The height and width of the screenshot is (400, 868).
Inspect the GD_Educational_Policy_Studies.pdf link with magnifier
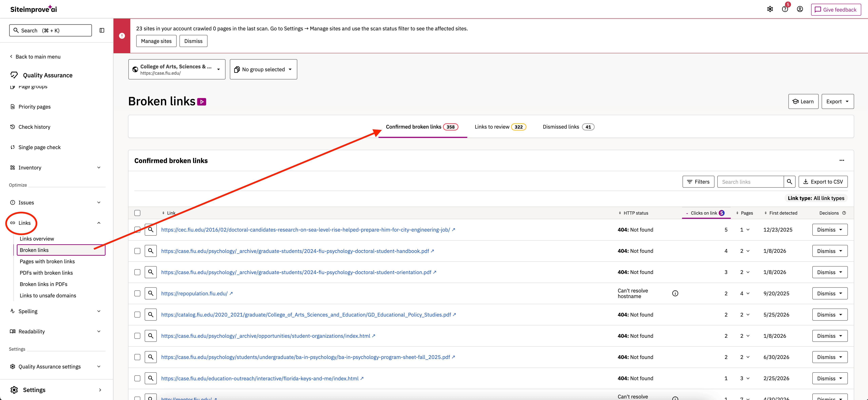coord(151,314)
